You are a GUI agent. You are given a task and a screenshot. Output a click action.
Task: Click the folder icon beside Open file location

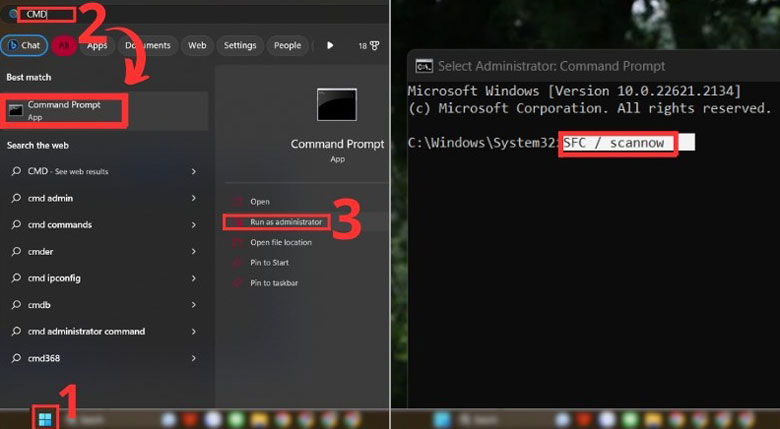(x=238, y=242)
